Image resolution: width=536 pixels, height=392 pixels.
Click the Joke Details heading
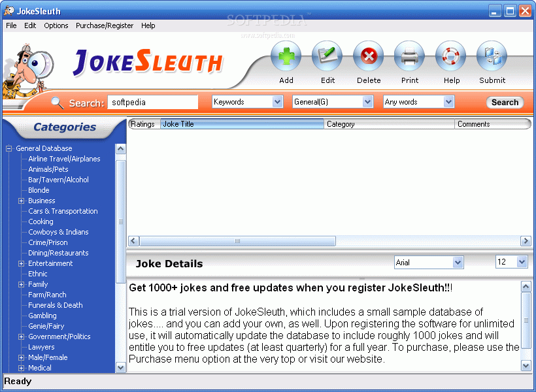click(x=169, y=263)
